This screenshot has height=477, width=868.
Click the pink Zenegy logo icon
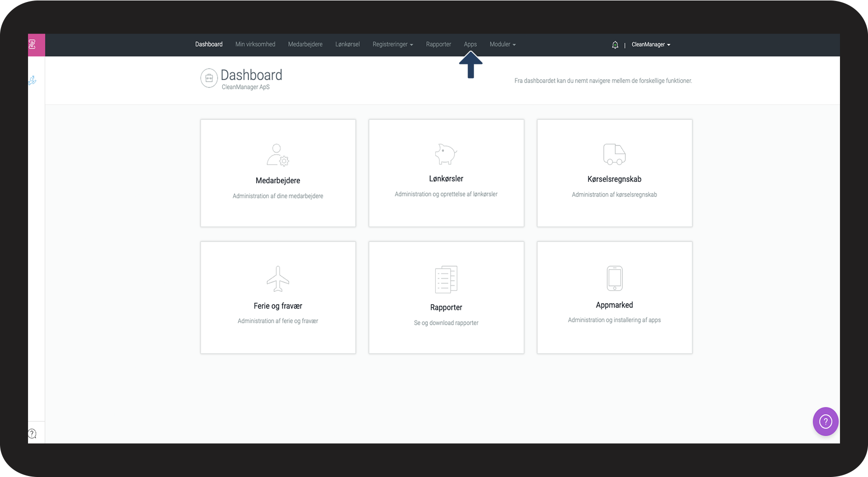32,45
